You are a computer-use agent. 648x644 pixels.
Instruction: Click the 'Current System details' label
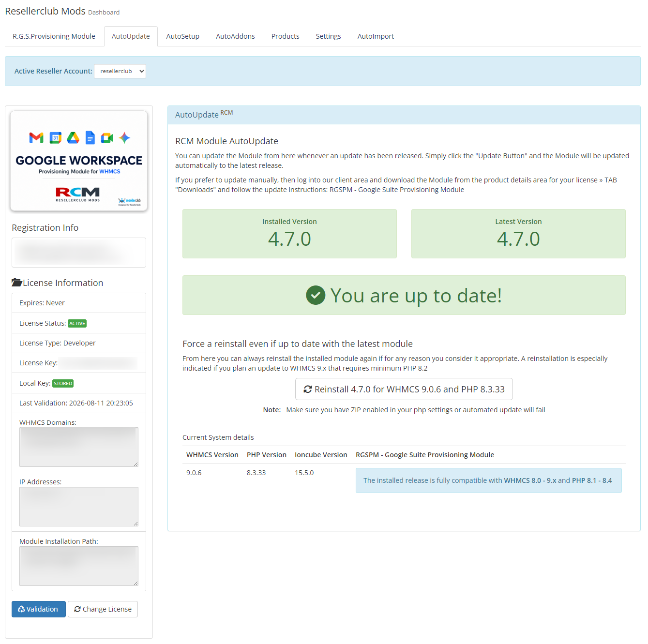pos(218,437)
